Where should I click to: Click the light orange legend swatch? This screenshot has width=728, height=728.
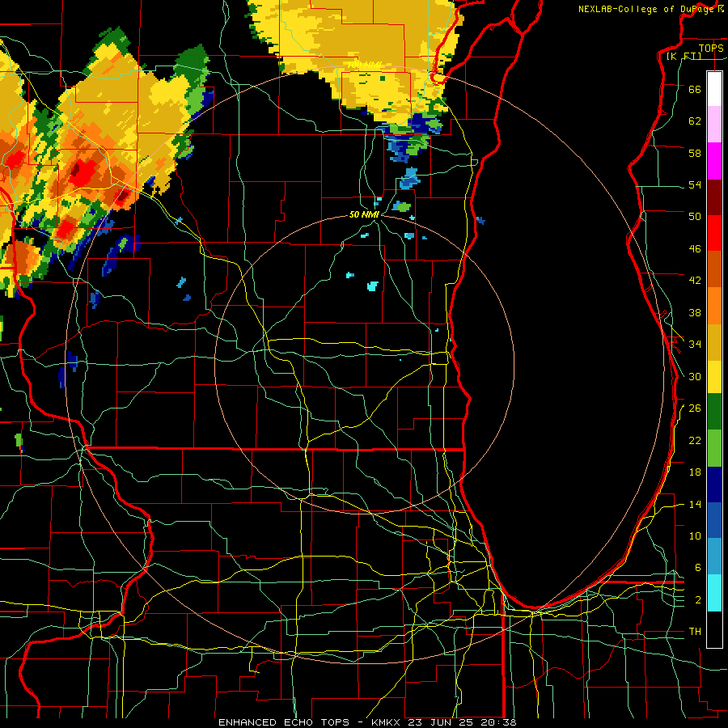(x=714, y=305)
